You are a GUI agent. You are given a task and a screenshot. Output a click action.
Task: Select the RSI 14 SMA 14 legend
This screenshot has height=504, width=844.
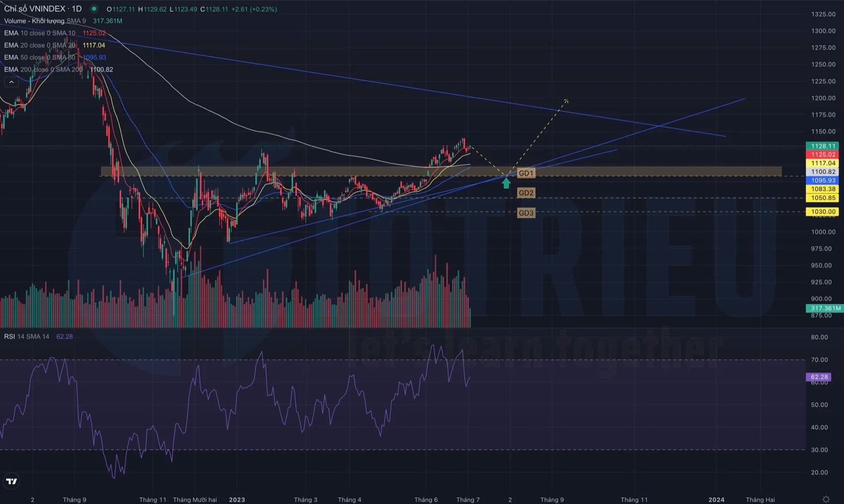(27, 337)
